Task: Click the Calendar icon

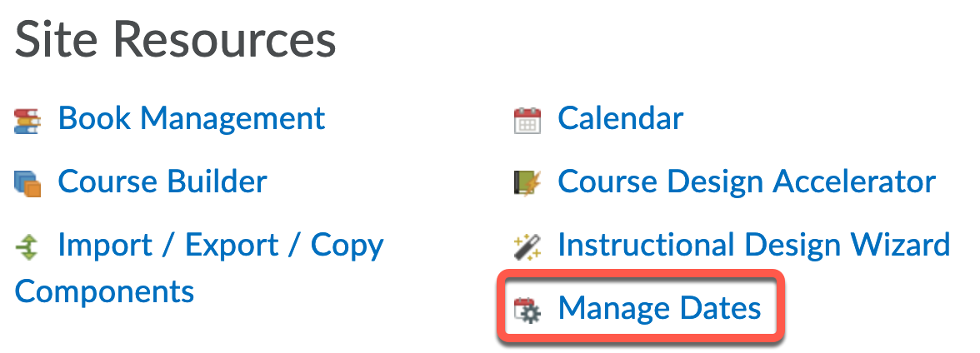Action: 527,120
